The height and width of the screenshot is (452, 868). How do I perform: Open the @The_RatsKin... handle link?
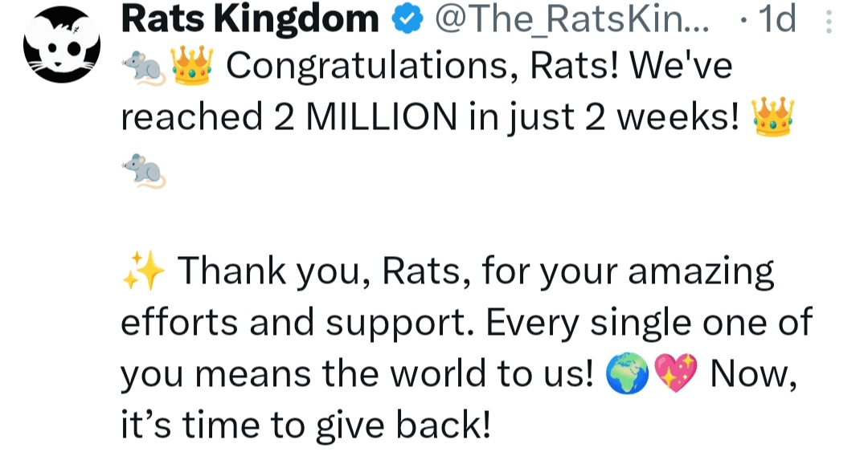[x=572, y=19]
